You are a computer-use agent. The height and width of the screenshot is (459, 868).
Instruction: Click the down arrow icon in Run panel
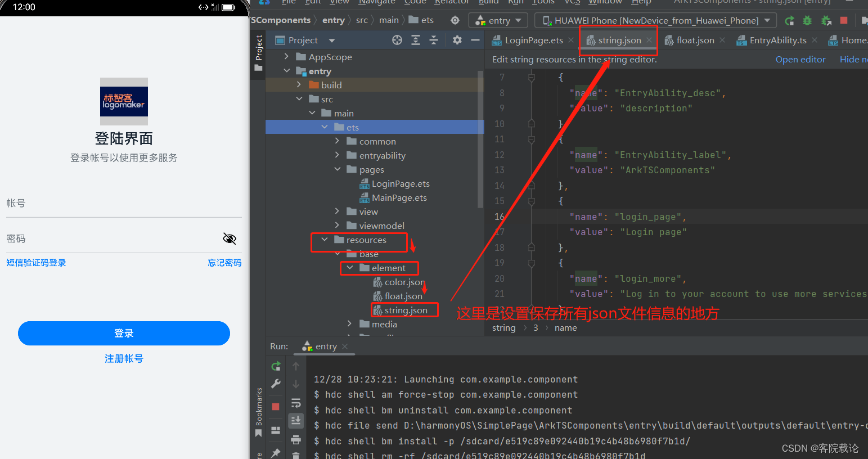coord(296,384)
